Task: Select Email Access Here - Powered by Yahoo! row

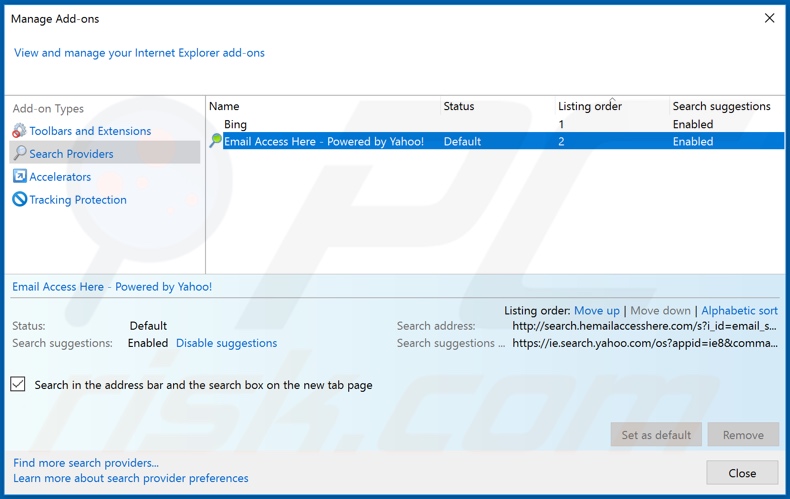Action: (496, 141)
